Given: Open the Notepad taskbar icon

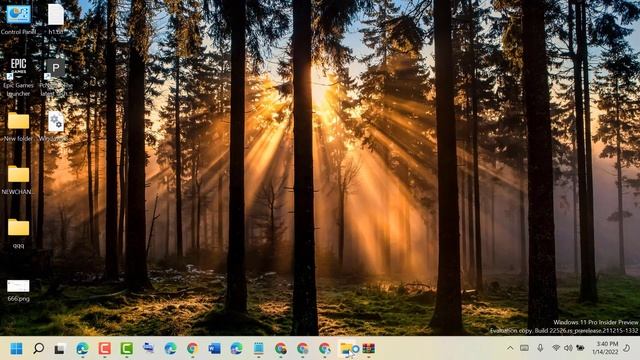Looking at the screenshot, I should click(258, 349).
